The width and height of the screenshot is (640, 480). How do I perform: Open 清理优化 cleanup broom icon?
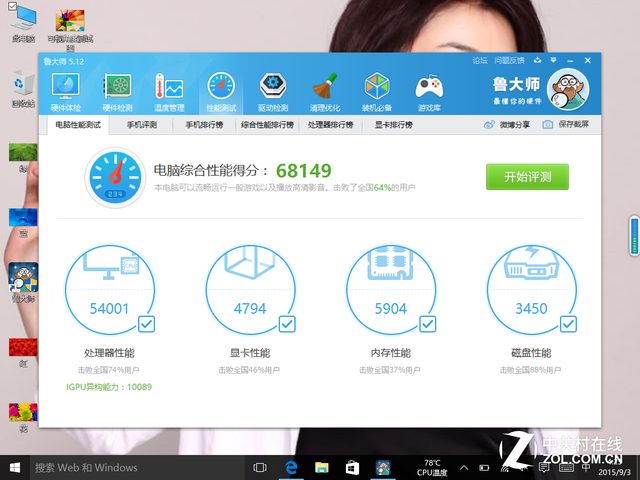pos(325,92)
